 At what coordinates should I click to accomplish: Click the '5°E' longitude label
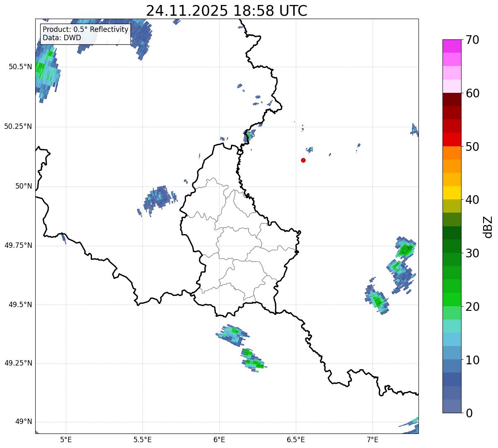[66, 439]
